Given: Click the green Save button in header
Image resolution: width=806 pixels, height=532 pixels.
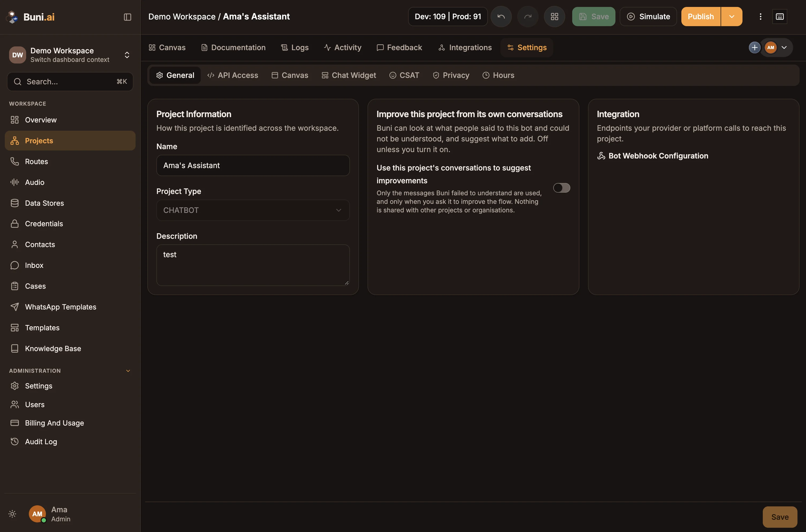Looking at the screenshot, I should click(x=594, y=17).
